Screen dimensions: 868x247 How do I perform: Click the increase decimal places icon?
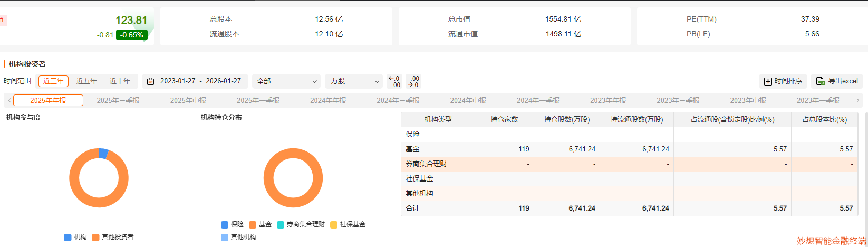point(394,81)
